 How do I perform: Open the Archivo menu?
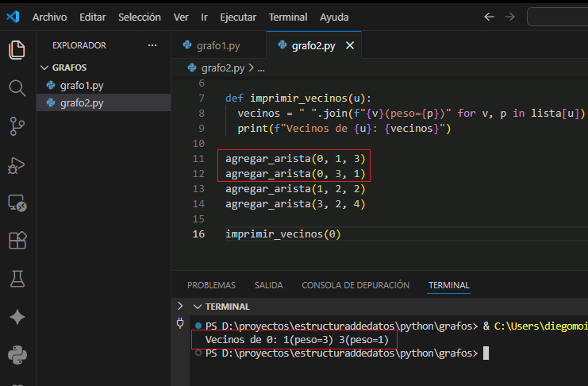click(49, 17)
